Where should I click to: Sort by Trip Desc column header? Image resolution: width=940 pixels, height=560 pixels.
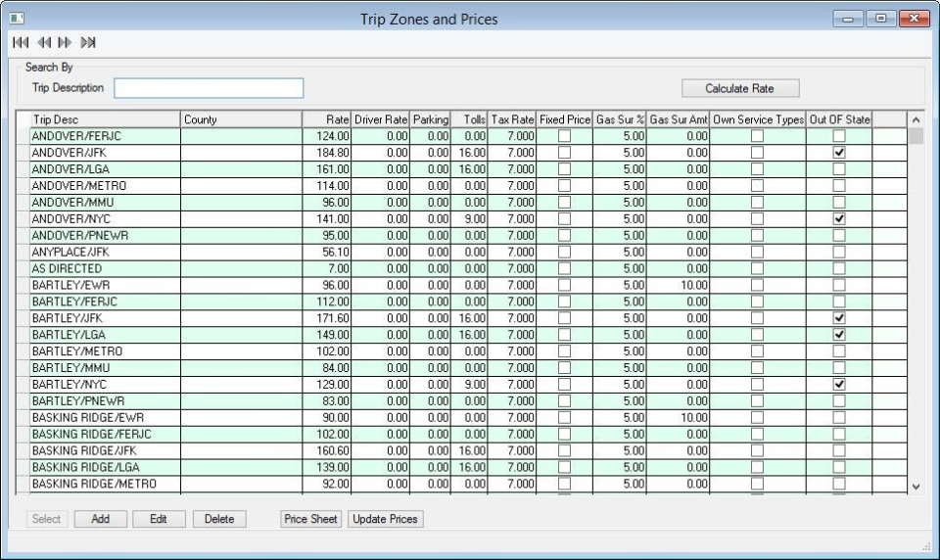click(x=105, y=119)
